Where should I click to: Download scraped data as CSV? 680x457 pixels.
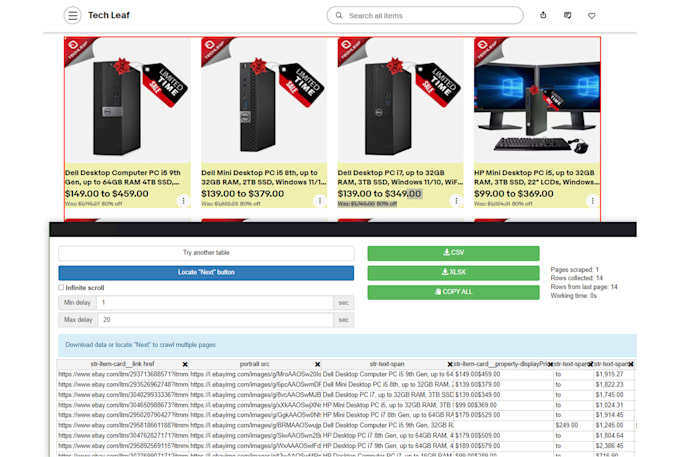pyautogui.click(x=453, y=253)
